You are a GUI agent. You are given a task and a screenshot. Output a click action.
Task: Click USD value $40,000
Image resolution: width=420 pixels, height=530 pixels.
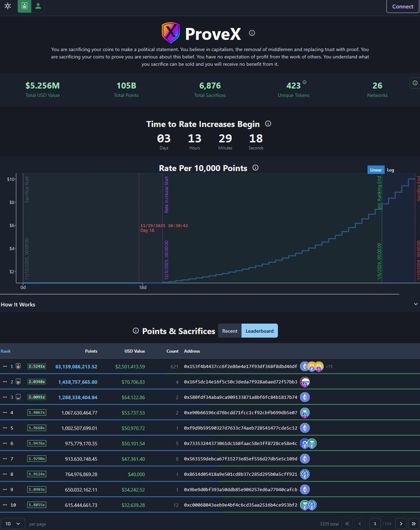136,474
